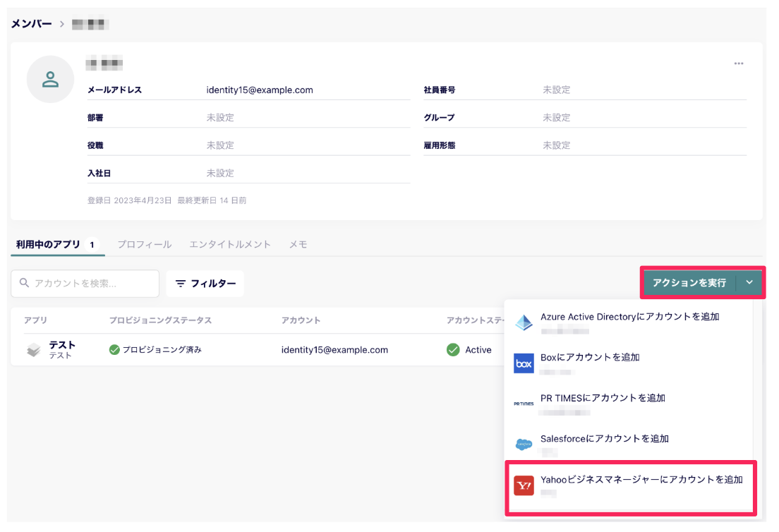Click the Yahoo red Y! logo icon
Image resolution: width=779 pixels, height=532 pixels.
click(524, 485)
